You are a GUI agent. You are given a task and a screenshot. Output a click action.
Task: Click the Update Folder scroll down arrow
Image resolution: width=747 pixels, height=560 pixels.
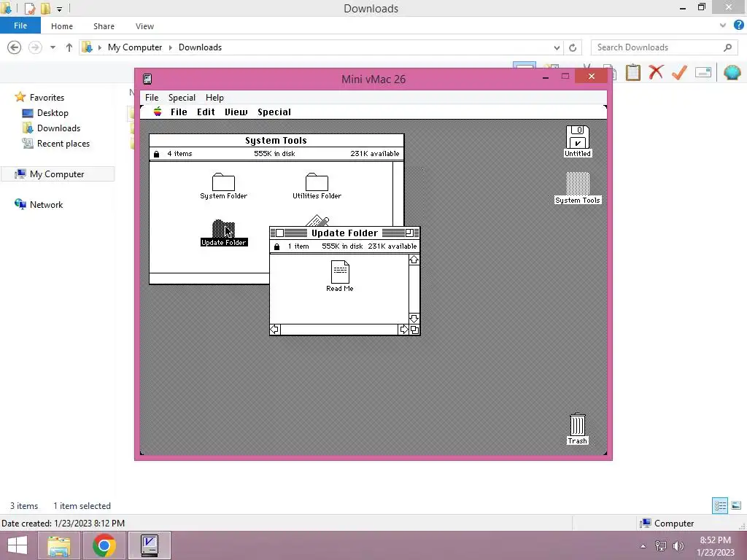[414, 319]
